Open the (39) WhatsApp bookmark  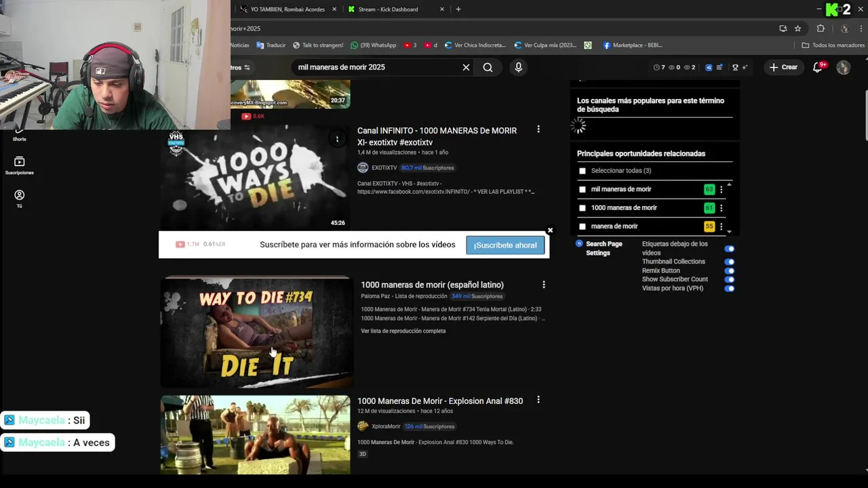click(x=374, y=45)
